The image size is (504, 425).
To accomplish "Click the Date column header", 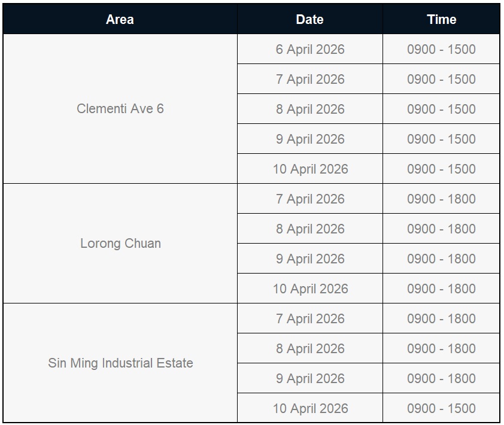I will click(309, 19).
